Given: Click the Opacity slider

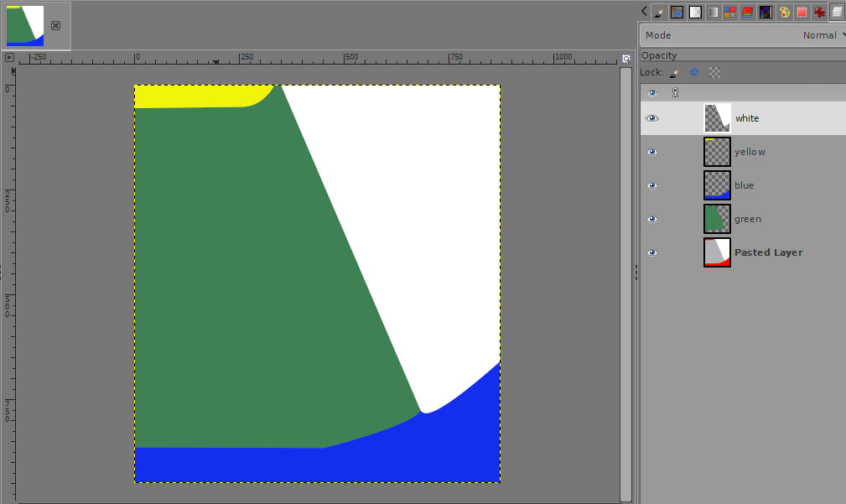Looking at the screenshot, I should point(741,55).
